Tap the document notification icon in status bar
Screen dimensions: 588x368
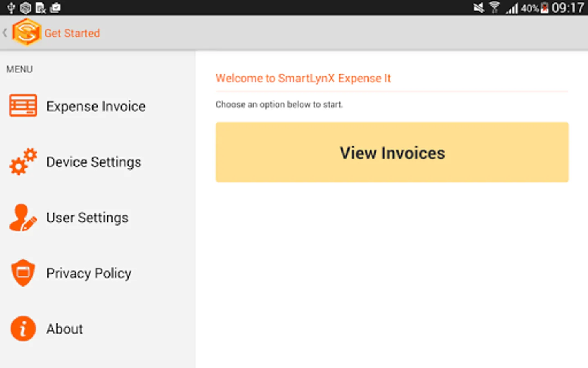[40, 8]
